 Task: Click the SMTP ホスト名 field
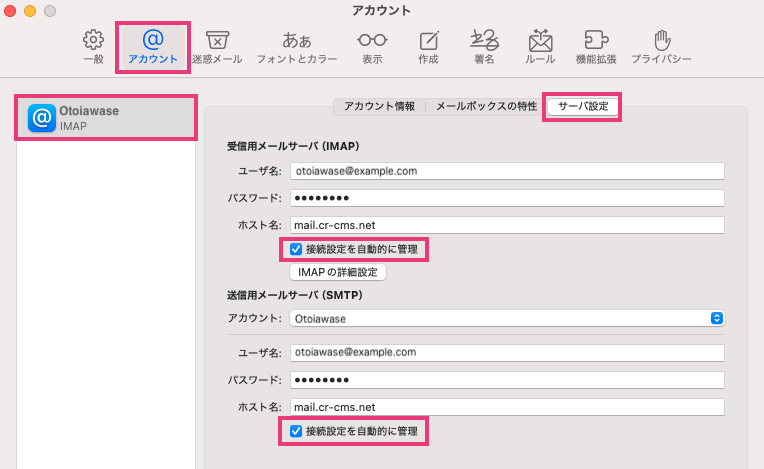click(507, 407)
